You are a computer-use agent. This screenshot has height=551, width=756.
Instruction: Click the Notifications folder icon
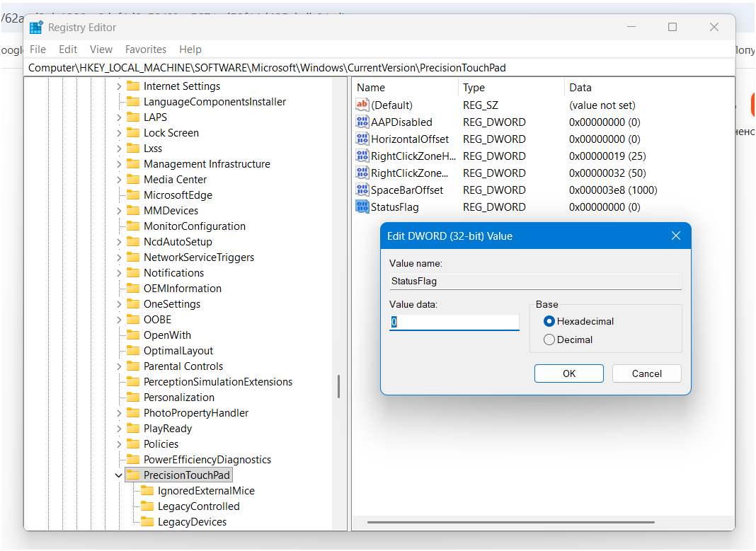pos(133,272)
